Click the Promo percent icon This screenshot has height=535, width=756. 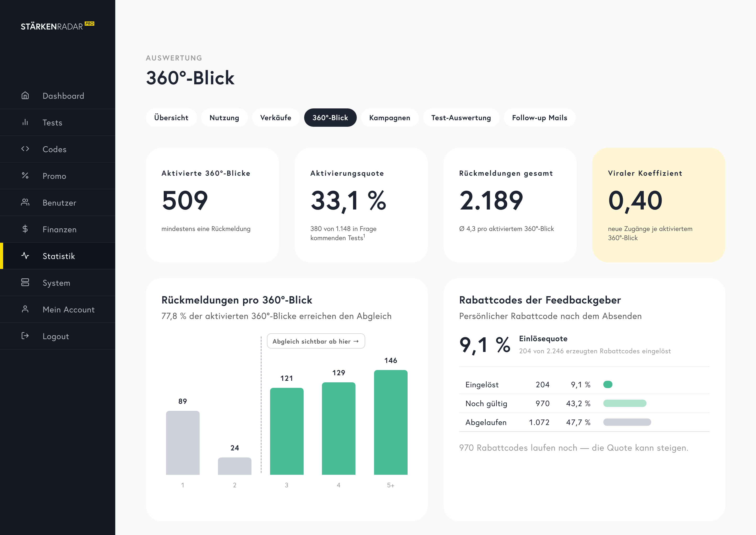click(x=25, y=176)
